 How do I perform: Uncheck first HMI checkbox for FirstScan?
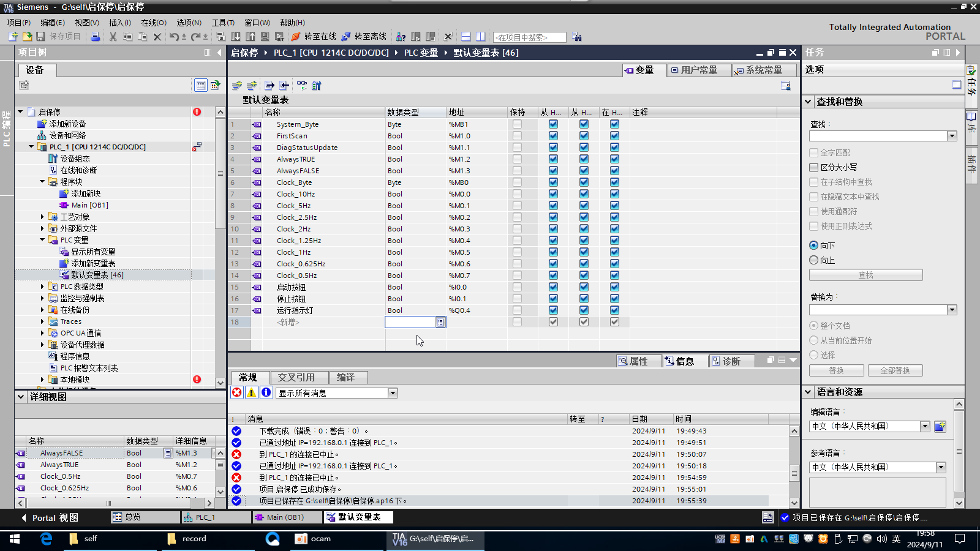point(553,135)
